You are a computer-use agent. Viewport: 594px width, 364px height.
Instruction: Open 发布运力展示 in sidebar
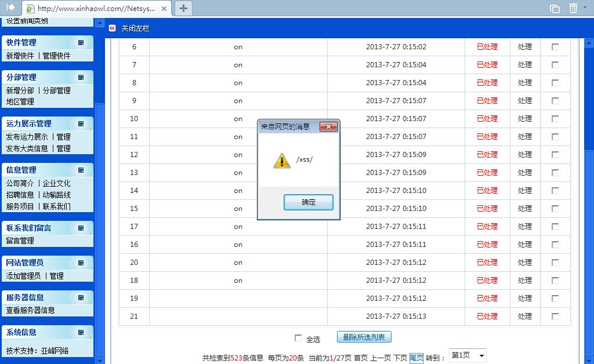pyautogui.click(x=27, y=137)
